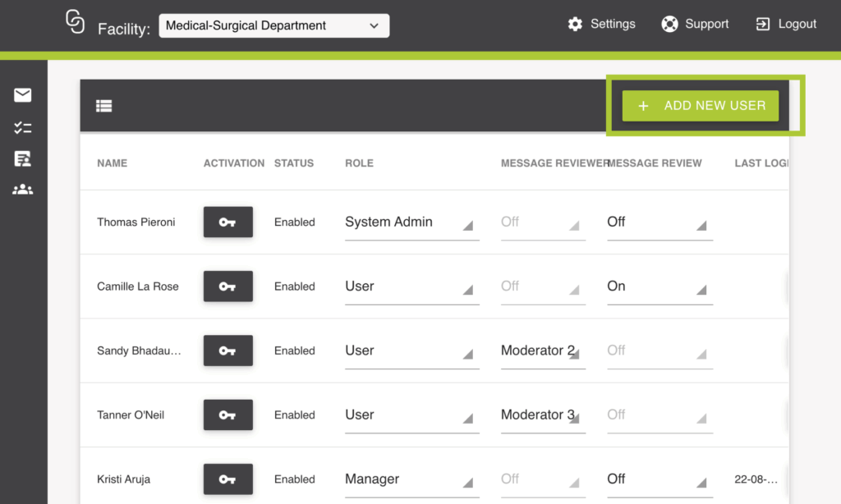This screenshot has width=841, height=504.
Task: Change Camille La Rose's message review On setting
Action: 659,286
